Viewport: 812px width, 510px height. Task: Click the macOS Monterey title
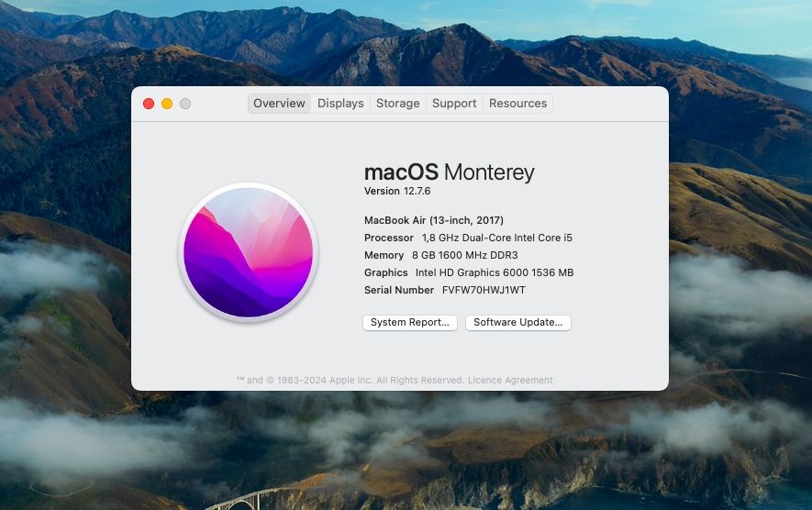point(449,172)
